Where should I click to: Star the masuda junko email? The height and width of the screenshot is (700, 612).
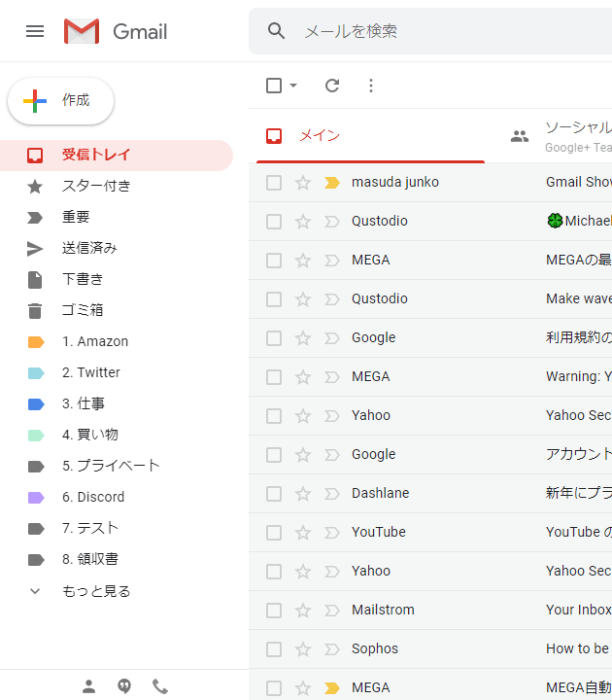click(303, 182)
